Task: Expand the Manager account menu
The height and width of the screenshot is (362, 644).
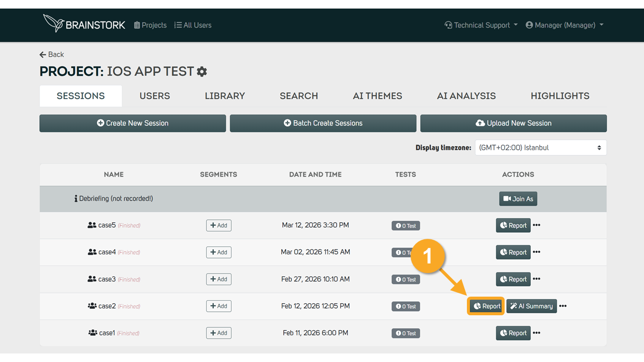Action: pos(565,25)
